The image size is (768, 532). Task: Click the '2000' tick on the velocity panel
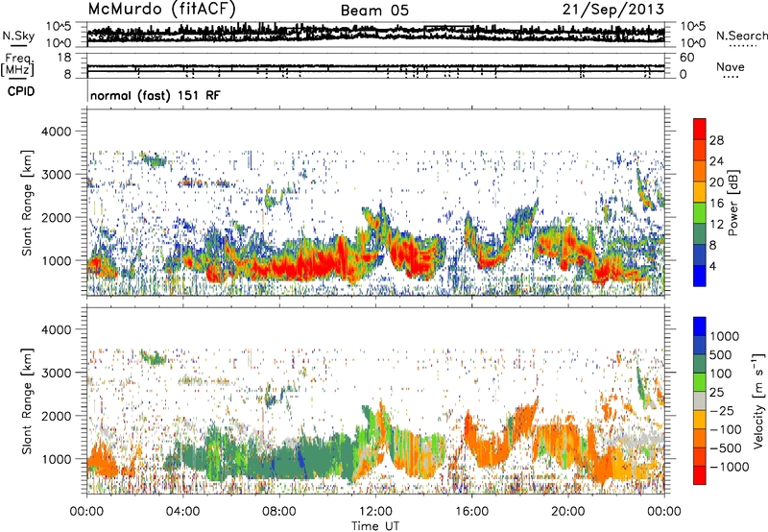(59, 416)
